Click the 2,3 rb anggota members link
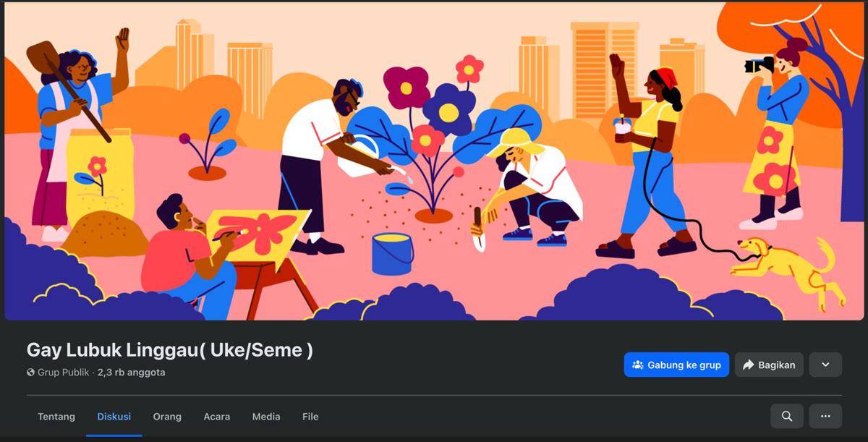This screenshot has height=442, width=868. (132, 373)
